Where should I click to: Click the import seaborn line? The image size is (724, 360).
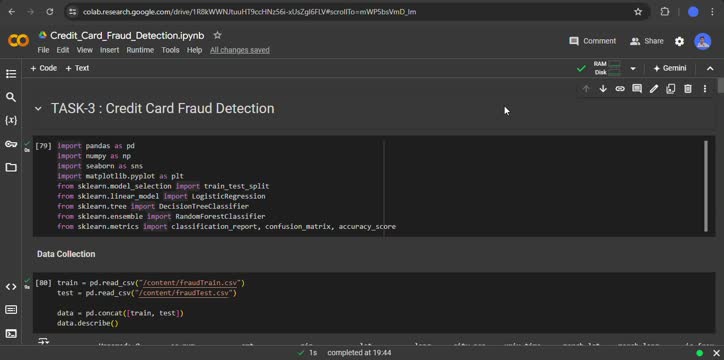pyautogui.click(x=100, y=166)
